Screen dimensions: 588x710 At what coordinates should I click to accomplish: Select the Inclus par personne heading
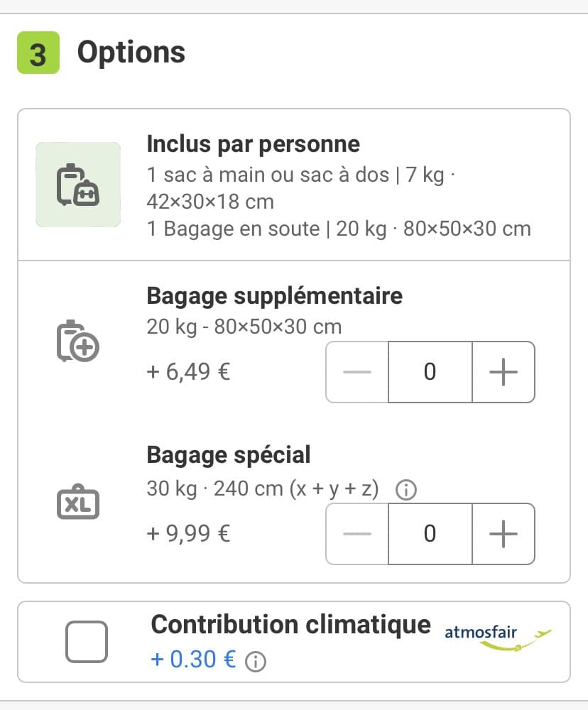(x=253, y=144)
